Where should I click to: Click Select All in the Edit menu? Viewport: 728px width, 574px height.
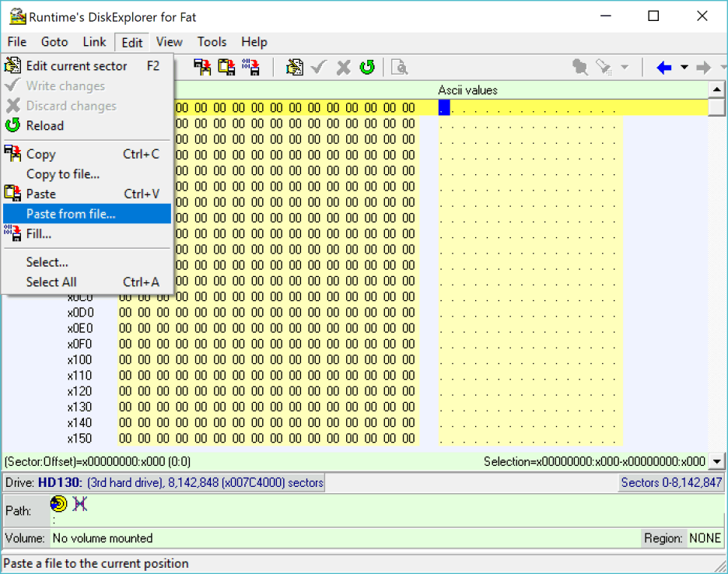[x=51, y=282]
